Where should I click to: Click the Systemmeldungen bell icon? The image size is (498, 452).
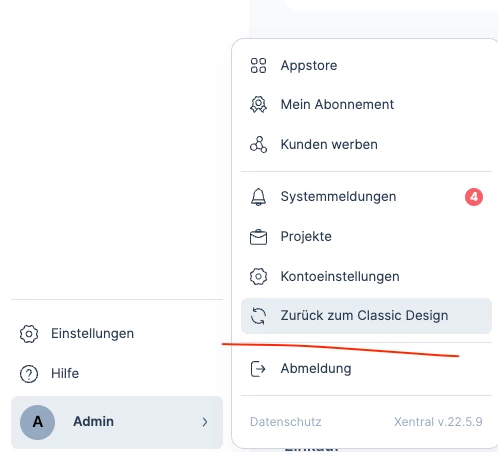tap(258, 197)
